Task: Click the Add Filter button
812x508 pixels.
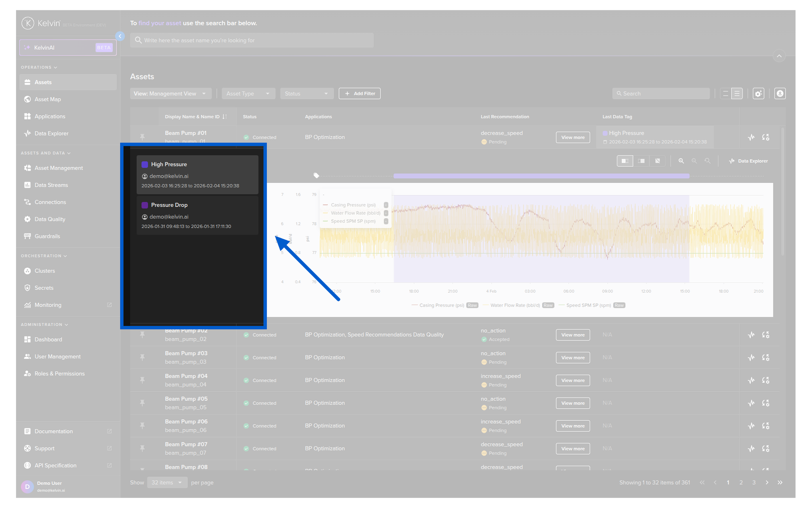Action: pos(359,94)
